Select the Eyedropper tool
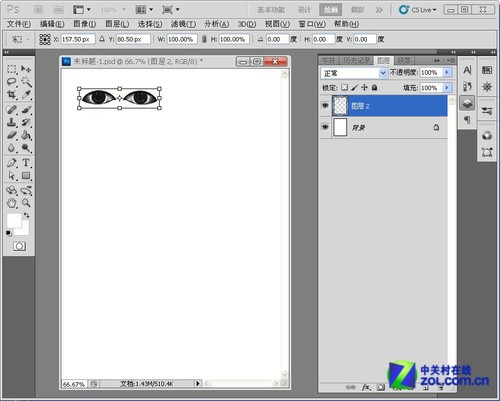The width and height of the screenshot is (500, 401). click(26, 94)
